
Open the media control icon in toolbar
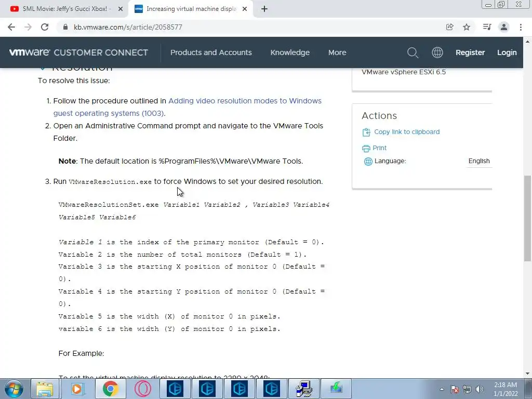tap(487, 27)
